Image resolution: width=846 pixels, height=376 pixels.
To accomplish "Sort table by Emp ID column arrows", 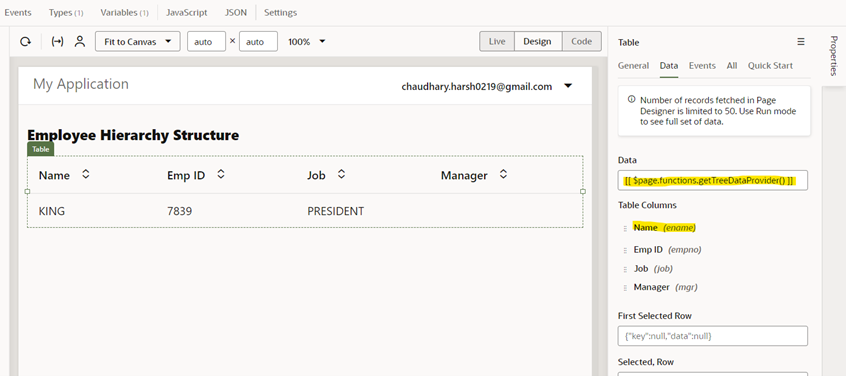I will [x=221, y=174].
